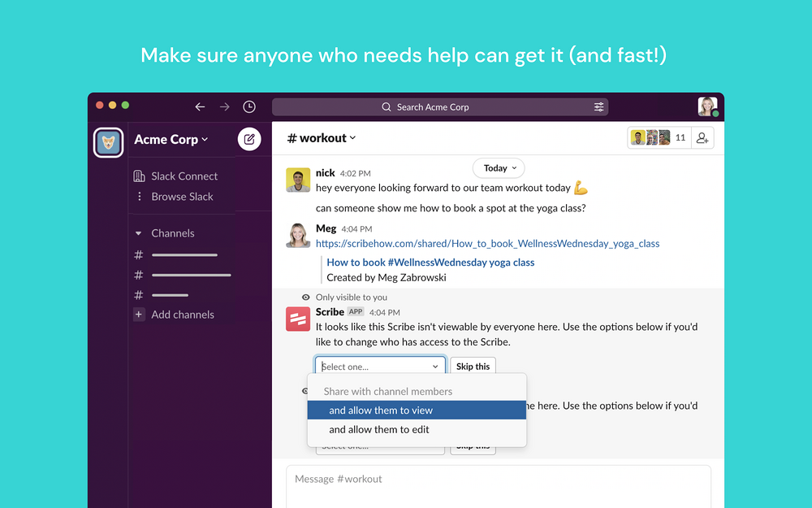Open nick's profile avatar
The image size is (812, 508).
(298, 180)
